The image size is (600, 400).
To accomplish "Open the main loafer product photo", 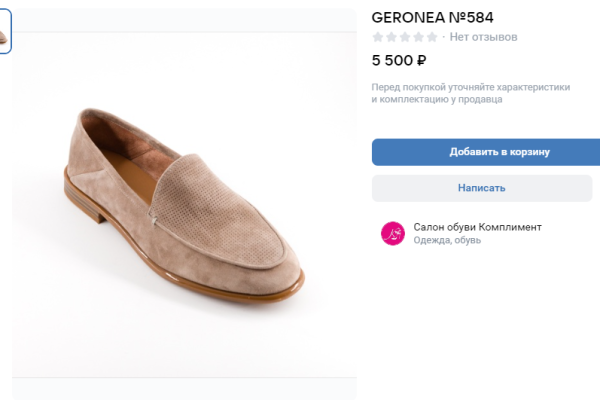I will point(185,205).
